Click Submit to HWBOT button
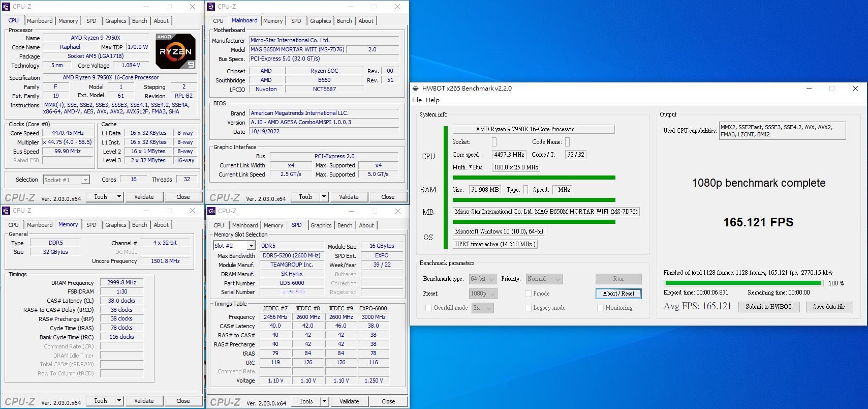Image resolution: width=868 pixels, height=409 pixels. 768,307
